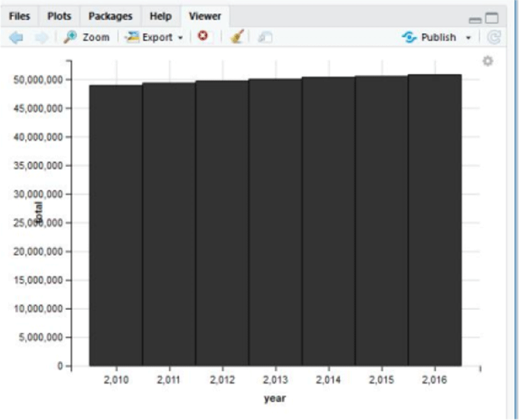Refresh the viewer with circular arrow icon

coord(494,37)
